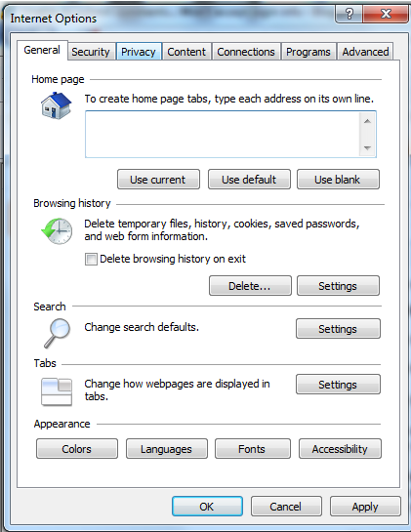Screen dimensions: 411x532
Task: Go to the Connections tab
Action: pos(246,52)
